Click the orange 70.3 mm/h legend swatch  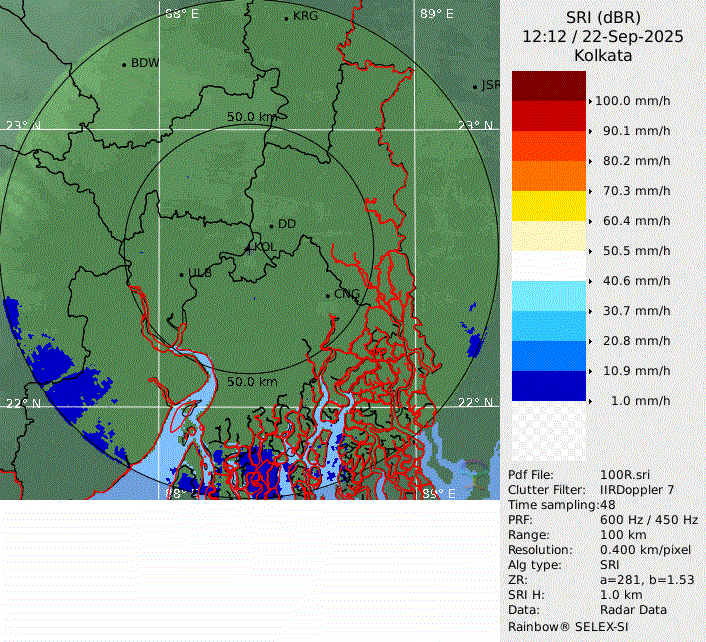(x=548, y=176)
